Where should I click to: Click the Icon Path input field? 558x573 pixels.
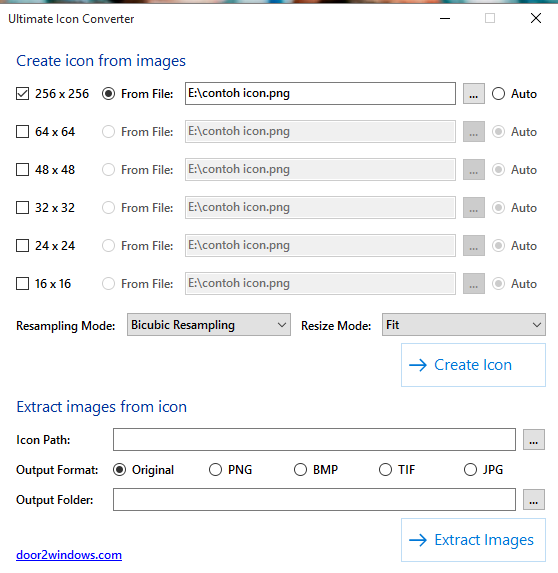point(314,440)
